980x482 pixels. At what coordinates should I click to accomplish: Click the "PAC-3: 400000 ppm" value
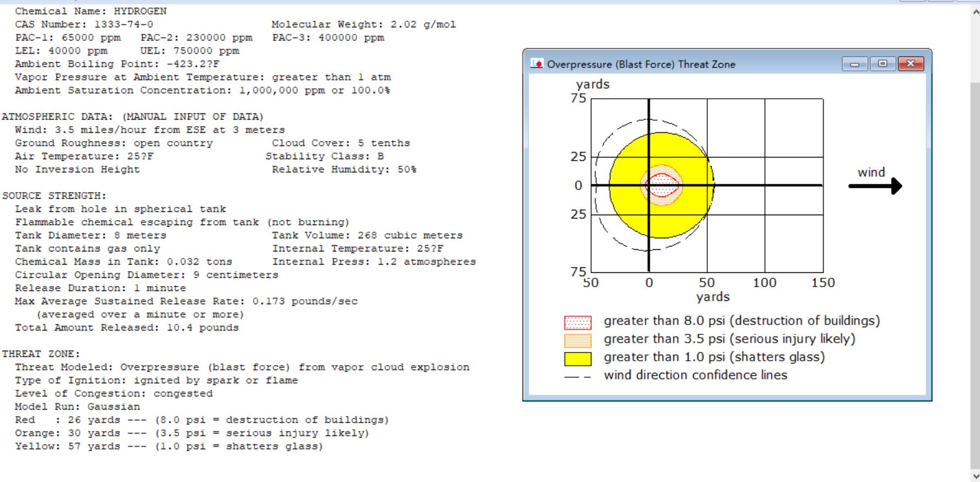pyautogui.click(x=328, y=37)
